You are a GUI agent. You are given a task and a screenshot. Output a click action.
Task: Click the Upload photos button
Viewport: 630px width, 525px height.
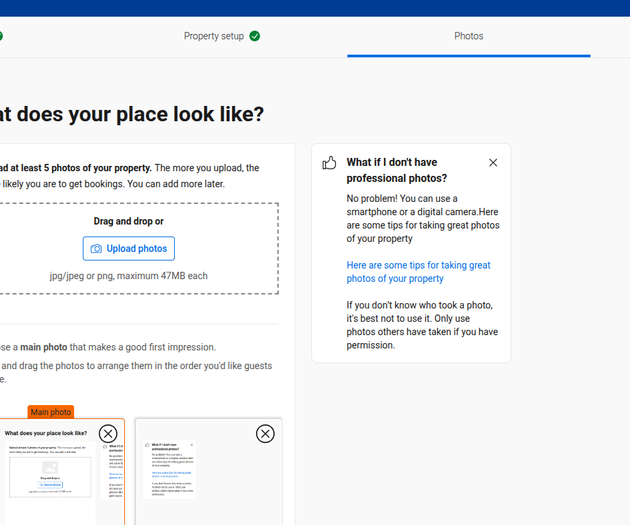(129, 249)
